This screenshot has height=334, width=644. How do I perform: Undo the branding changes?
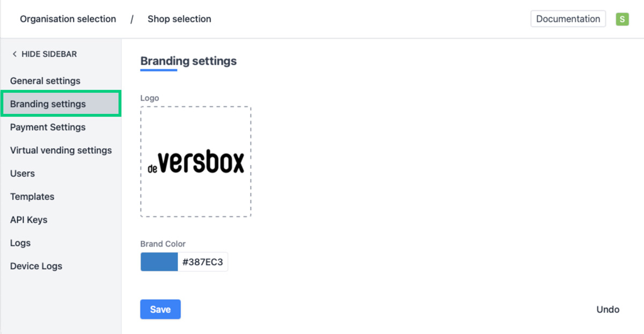608,309
